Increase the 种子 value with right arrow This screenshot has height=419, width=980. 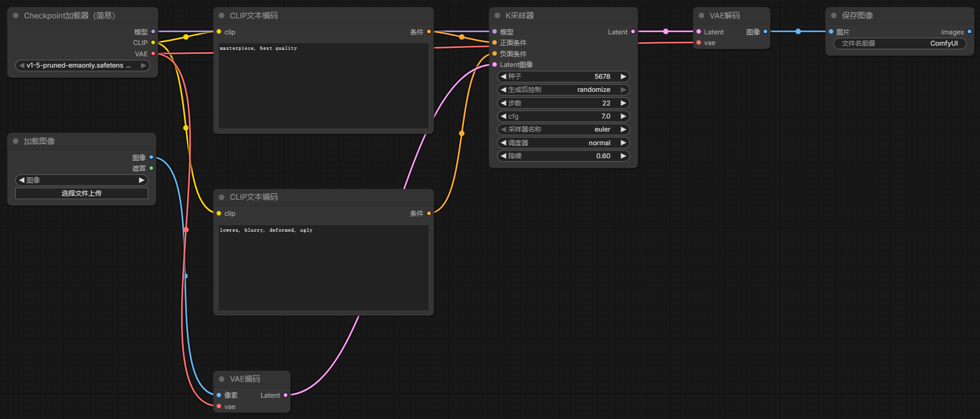pos(623,76)
